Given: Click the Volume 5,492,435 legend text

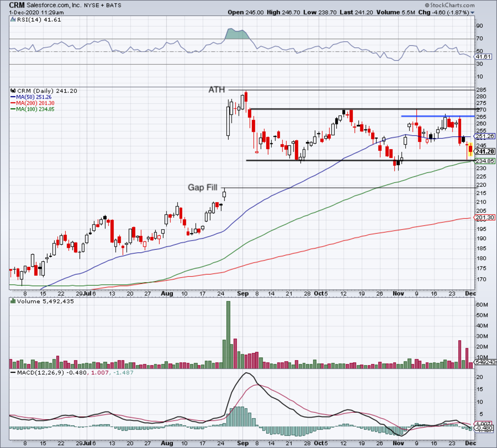Looking at the screenshot, I should coord(46,301).
